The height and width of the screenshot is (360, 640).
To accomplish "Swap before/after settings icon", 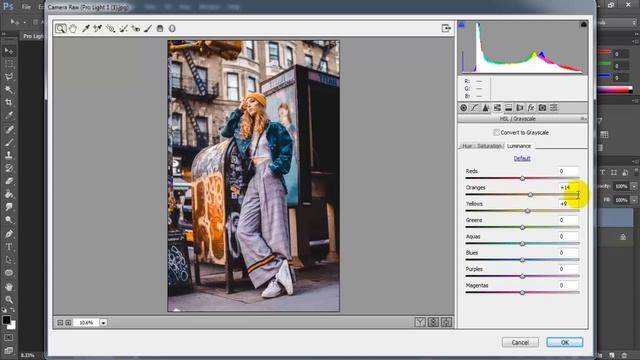I will point(433,322).
